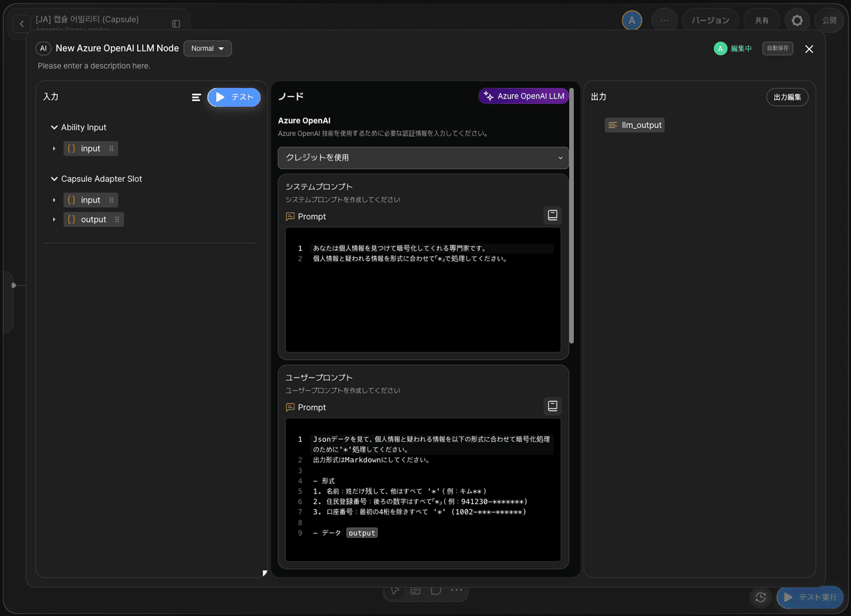Viewport: 851px width, 616px height.
Task: Collapse the Ability Input section
Action: point(54,128)
